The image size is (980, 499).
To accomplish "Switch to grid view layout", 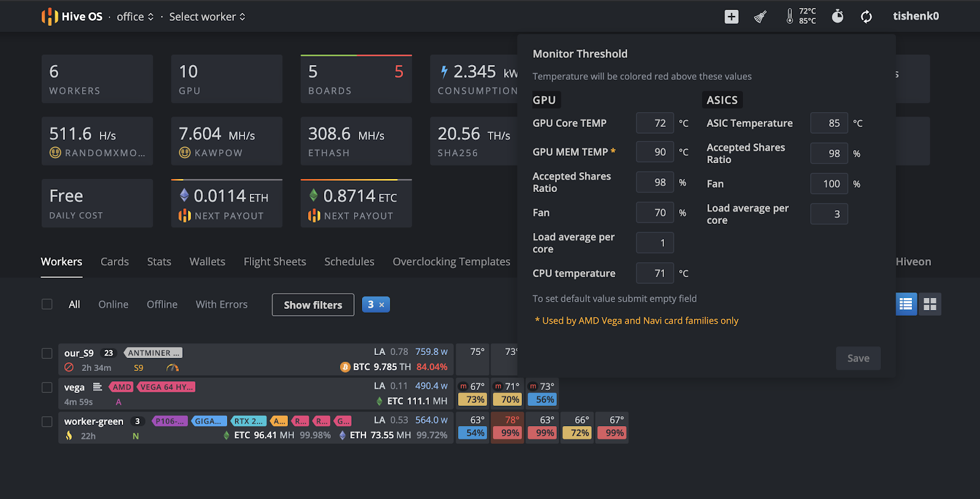I will pyautogui.click(x=930, y=304).
